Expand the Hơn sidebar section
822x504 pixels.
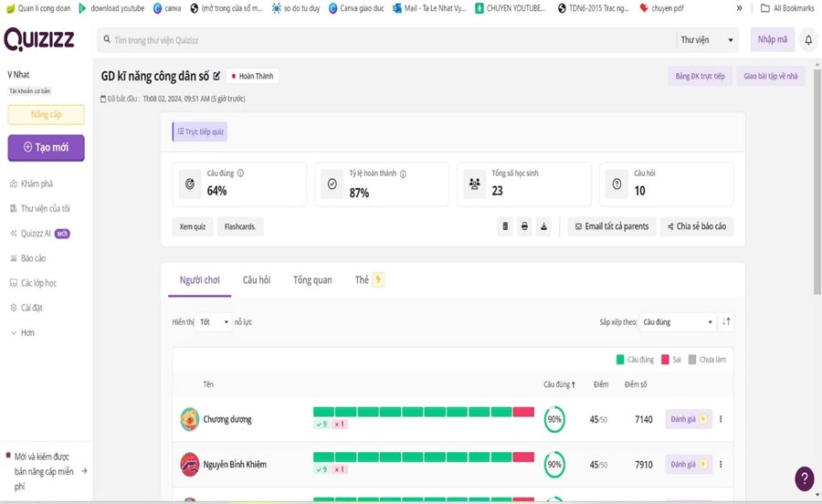click(x=23, y=332)
